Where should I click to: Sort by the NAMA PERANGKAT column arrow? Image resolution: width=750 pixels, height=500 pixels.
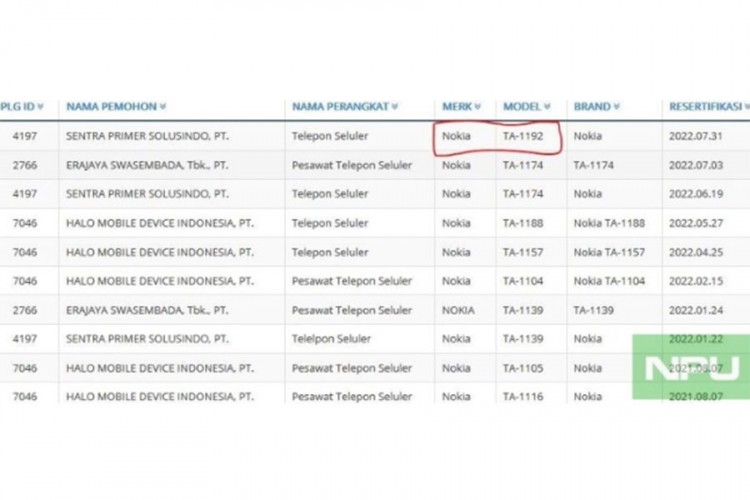pos(395,107)
